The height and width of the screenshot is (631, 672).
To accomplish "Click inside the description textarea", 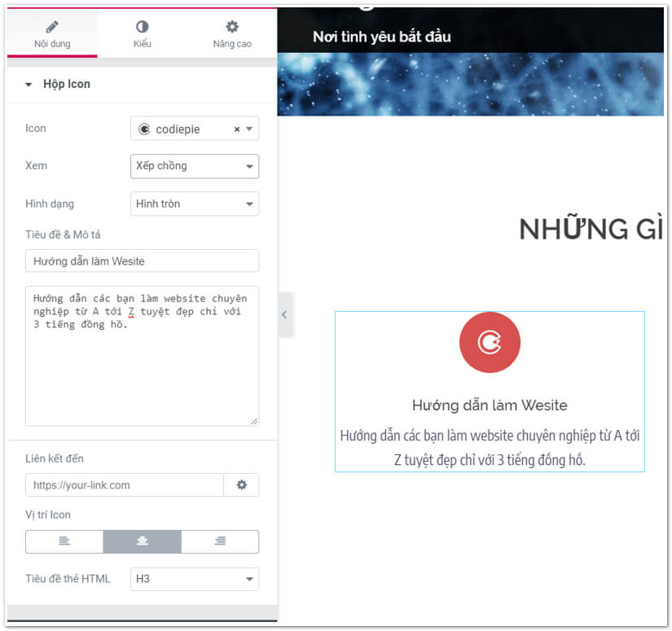I will (x=142, y=375).
